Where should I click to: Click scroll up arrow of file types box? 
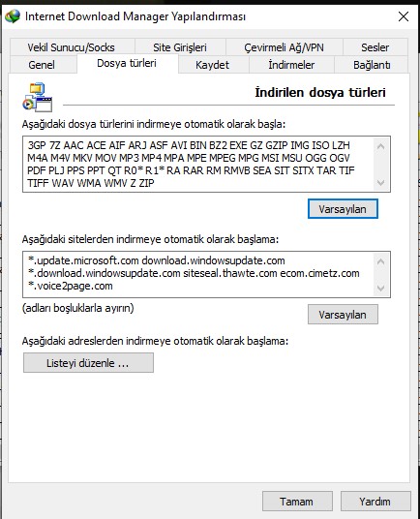point(381,146)
